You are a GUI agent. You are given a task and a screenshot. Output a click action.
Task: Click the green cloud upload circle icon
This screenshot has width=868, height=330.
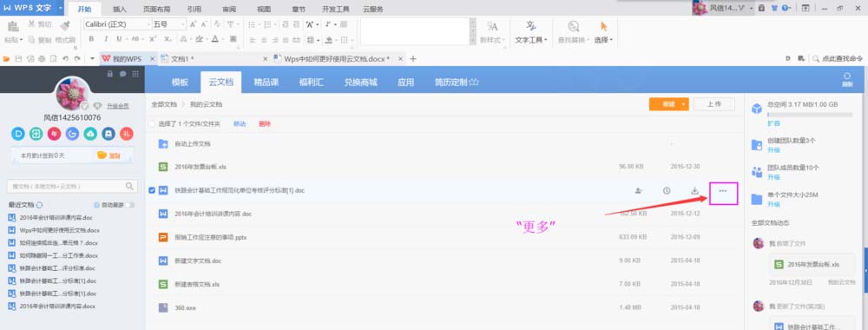90,134
